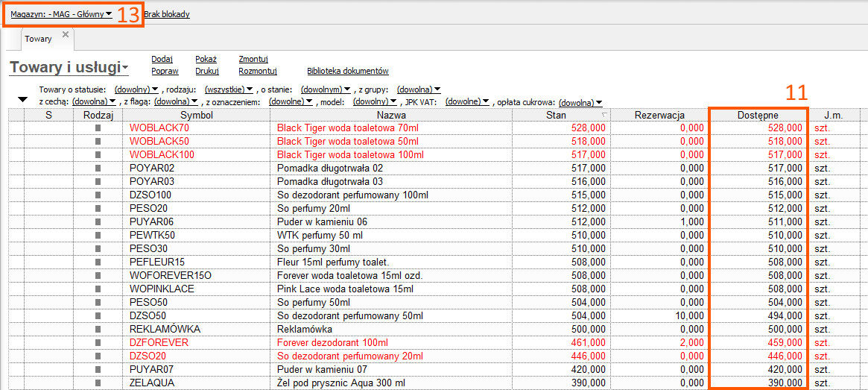Open the opłata cukrowa filter dropdown
This screenshot has width=868, height=390.
pos(580,102)
